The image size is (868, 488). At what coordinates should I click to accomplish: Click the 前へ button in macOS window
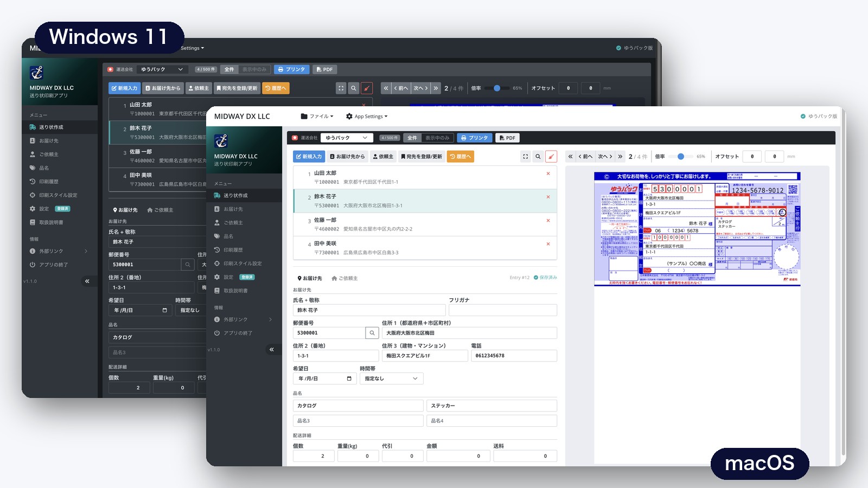click(585, 156)
